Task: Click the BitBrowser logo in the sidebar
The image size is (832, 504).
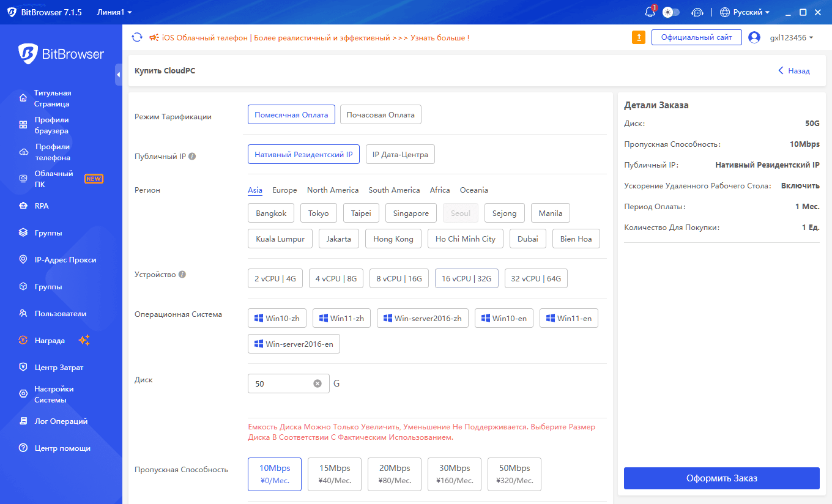Action: coord(61,54)
